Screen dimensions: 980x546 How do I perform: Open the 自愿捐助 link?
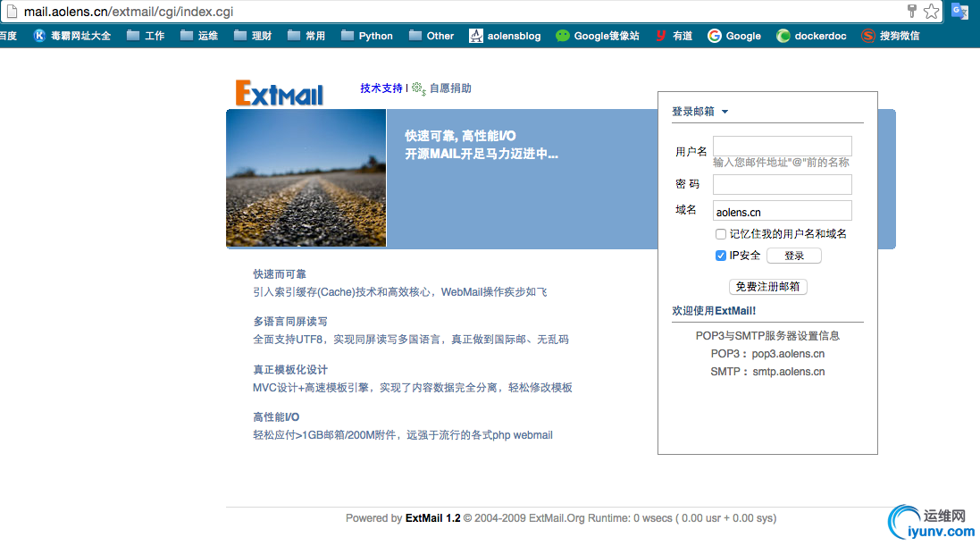pyautogui.click(x=450, y=88)
